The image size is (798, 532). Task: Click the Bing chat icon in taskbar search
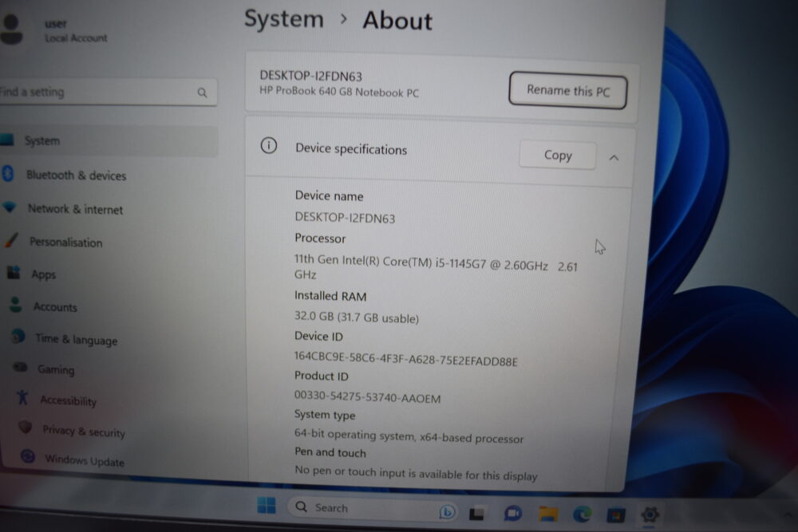pos(446,511)
